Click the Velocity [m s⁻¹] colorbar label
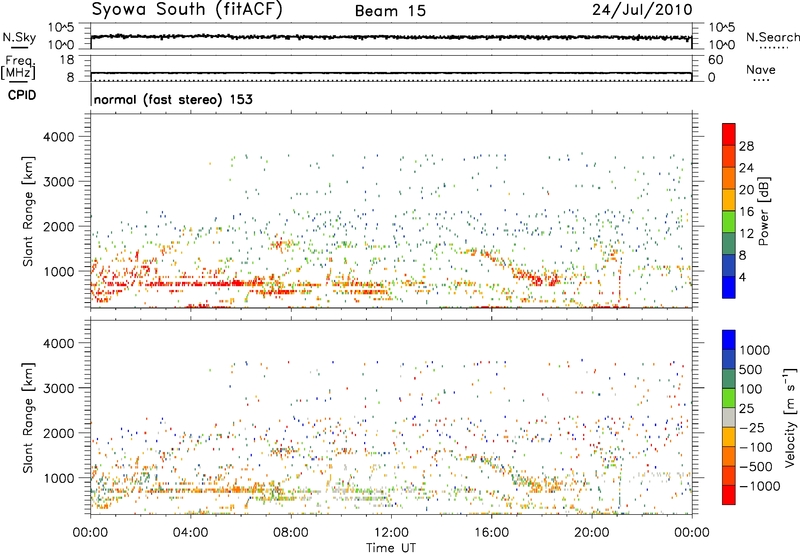Screen dimensions: 800x554 (790, 417)
